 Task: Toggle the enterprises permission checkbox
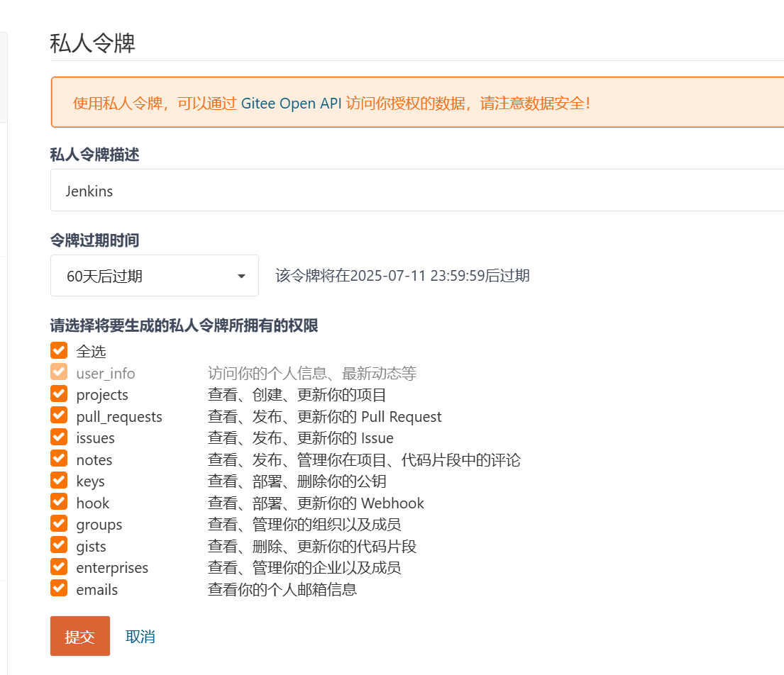59,567
